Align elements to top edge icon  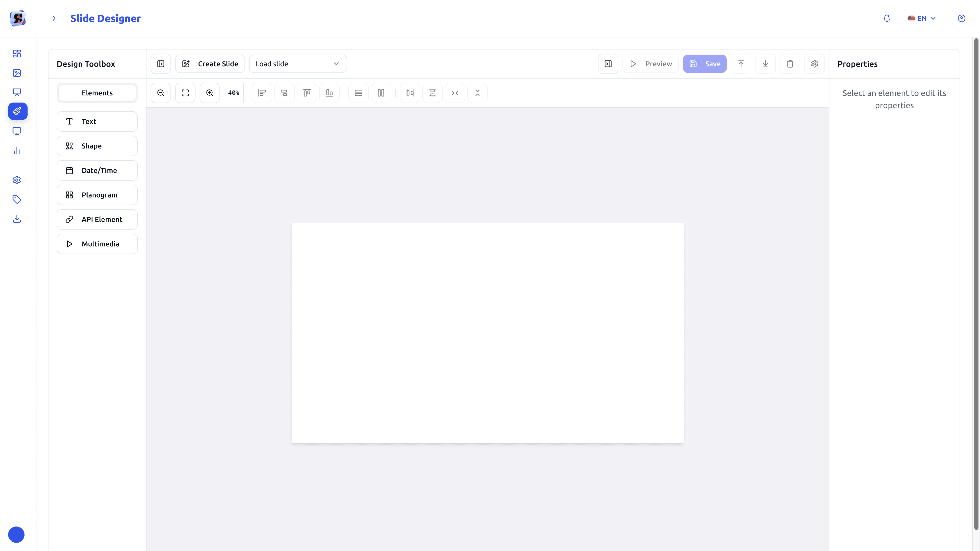(307, 93)
